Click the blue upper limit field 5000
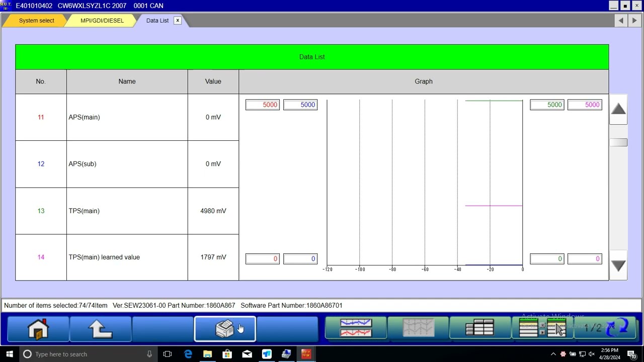 300,105
